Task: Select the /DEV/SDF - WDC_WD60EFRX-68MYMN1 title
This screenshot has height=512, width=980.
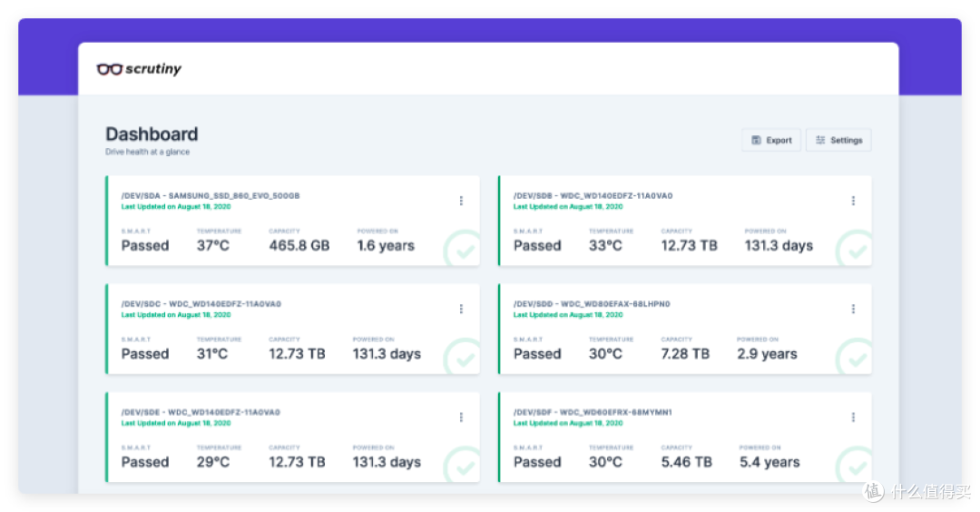Action: [x=593, y=412]
